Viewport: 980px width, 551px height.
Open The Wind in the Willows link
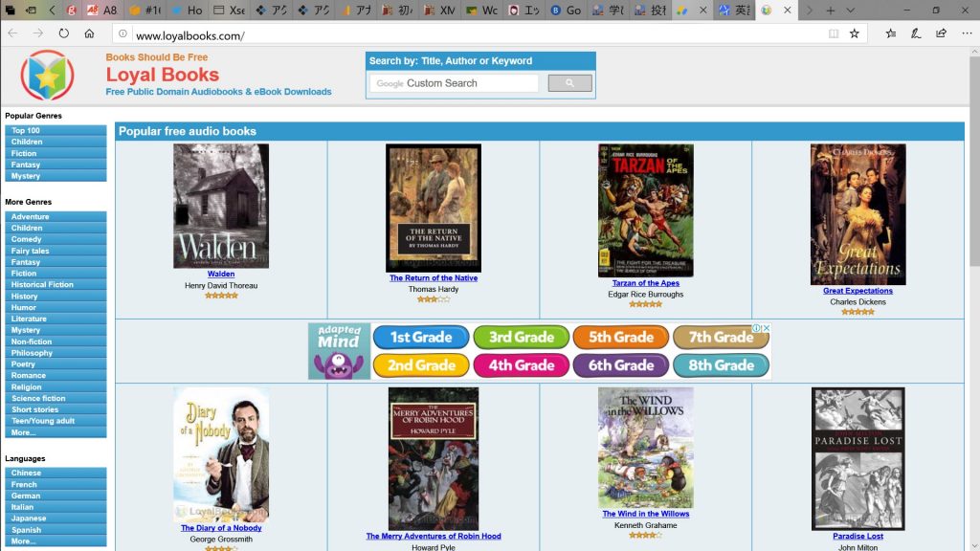click(x=646, y=514)
